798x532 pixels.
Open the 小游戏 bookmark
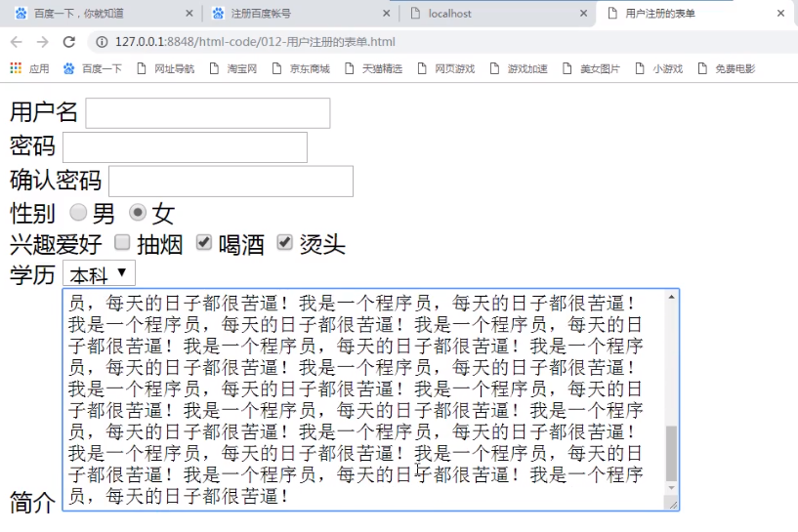tap(659, 68)
